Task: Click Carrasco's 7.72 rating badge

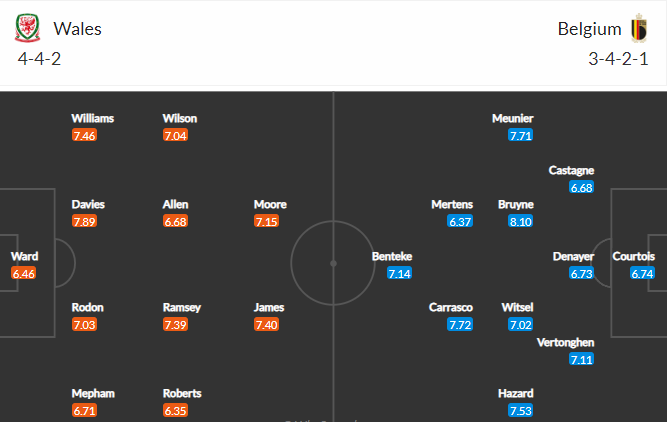Action: (460, 325)
